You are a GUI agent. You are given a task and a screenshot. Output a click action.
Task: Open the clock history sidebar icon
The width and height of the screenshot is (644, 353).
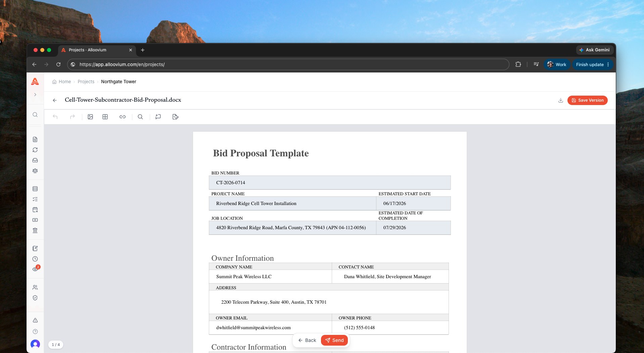pos(35,259)
